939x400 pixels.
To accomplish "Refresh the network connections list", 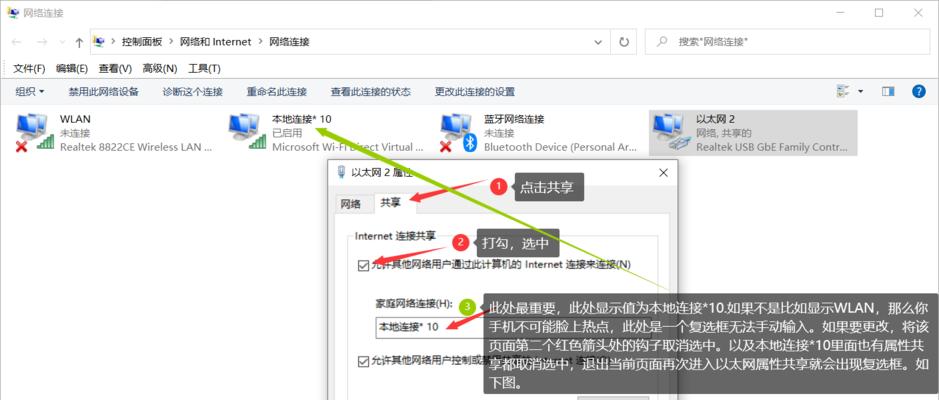I will pos(624,42).
